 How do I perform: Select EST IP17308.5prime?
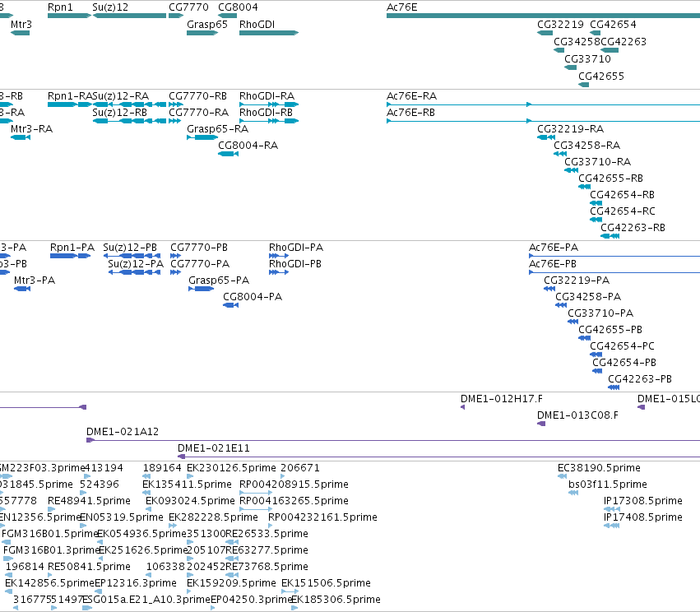[x=643, y=501]
